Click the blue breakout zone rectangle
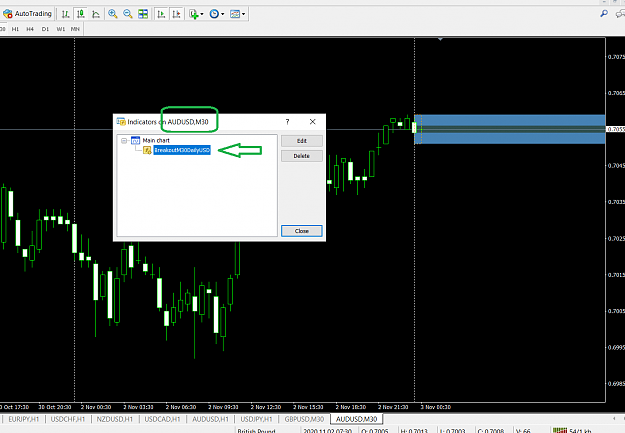Image resolution: width=625 pixels, height=433 pixels. pos(510,129)
